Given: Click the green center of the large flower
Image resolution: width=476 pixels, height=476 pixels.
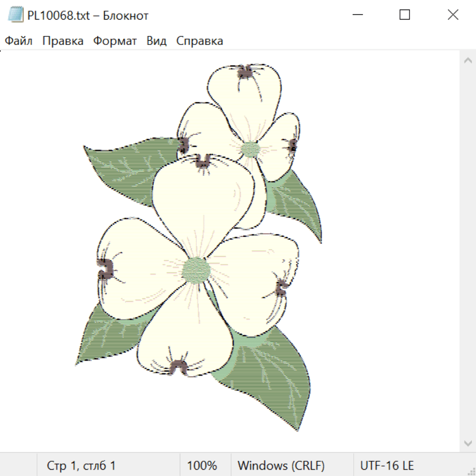Looking at the screenshot, I should point(196,270).
